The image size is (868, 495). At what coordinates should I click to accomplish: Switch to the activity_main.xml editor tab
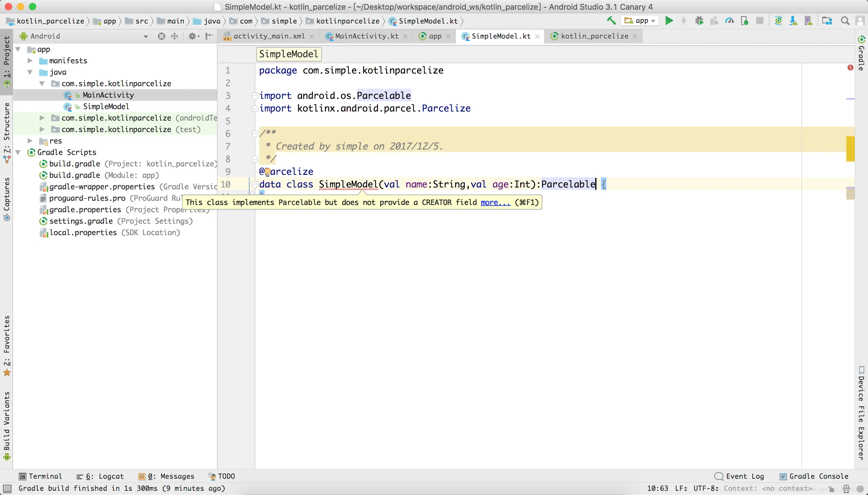click(269, 36)
